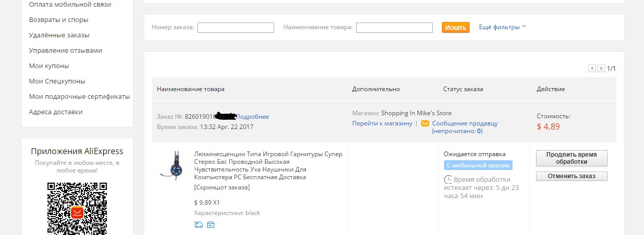Click the 'Дополнительно' column header

pyautogui.click(x=376, y=89)
